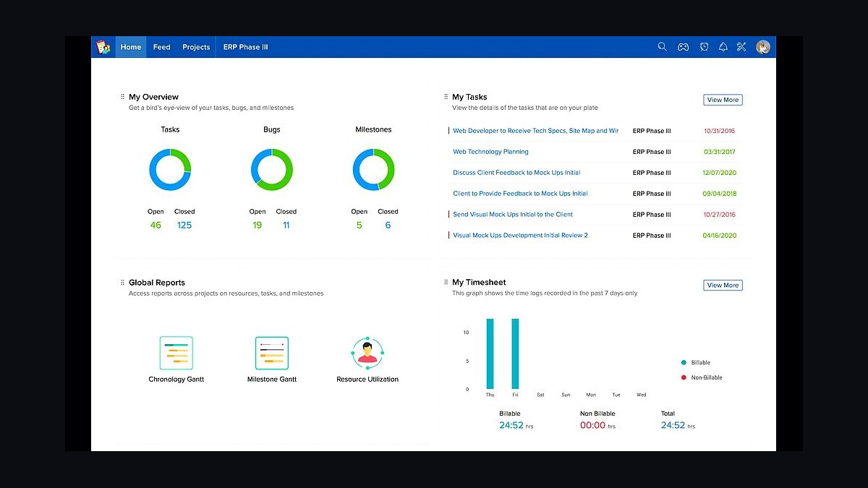Open the alarm clock timer icon
Screen dimensions: 868x488
(x=704, y=47)
